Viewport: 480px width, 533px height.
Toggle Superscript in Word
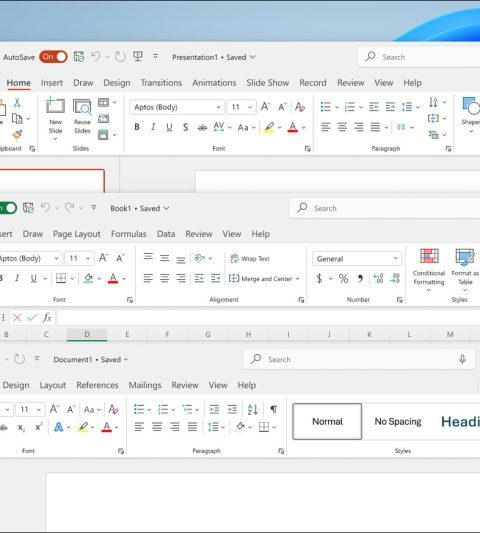pos(39,427)
